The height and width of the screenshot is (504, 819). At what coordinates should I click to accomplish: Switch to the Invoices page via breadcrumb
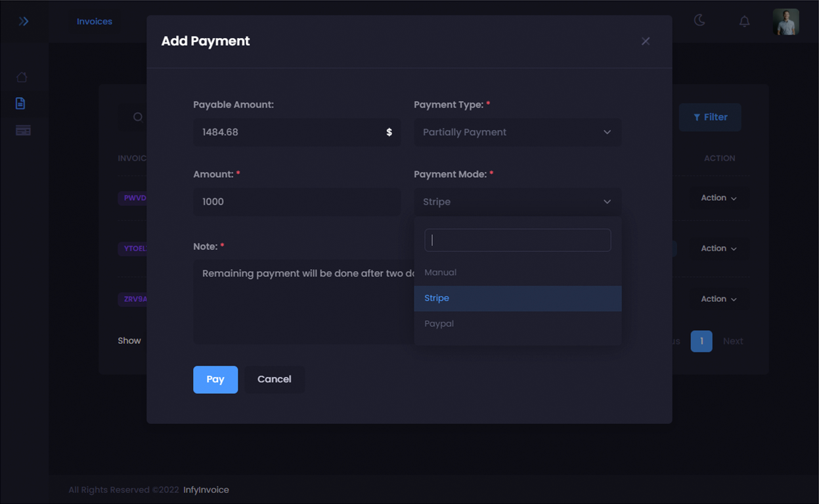pos(94,21)
